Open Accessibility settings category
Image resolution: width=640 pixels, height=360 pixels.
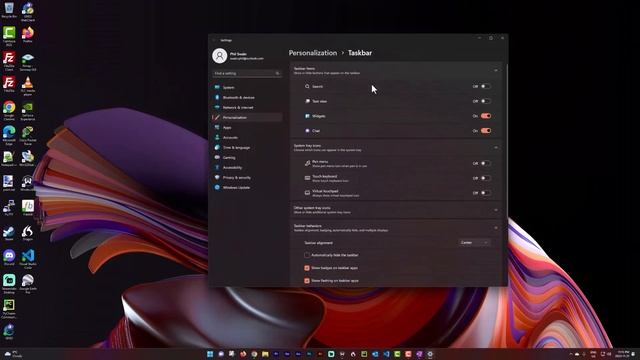247,167
